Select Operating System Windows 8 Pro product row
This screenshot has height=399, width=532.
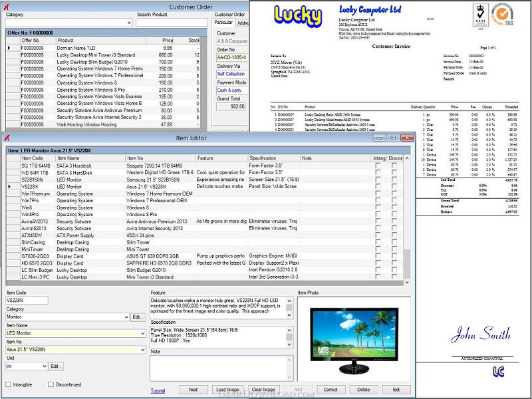pyautogui.click(x=103, y=90)
